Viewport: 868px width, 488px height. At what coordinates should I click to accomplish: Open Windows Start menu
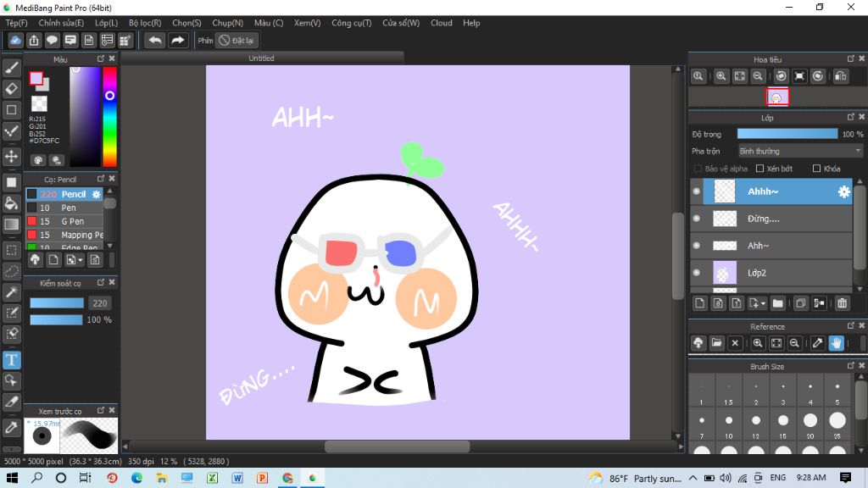(x=12, y=478)
